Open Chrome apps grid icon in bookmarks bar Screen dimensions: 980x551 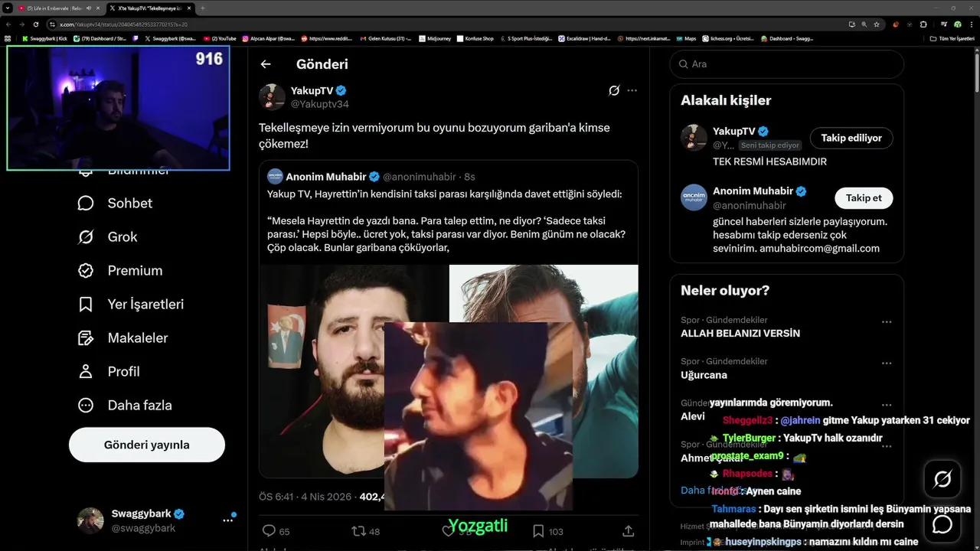click(x=8, y=38)
